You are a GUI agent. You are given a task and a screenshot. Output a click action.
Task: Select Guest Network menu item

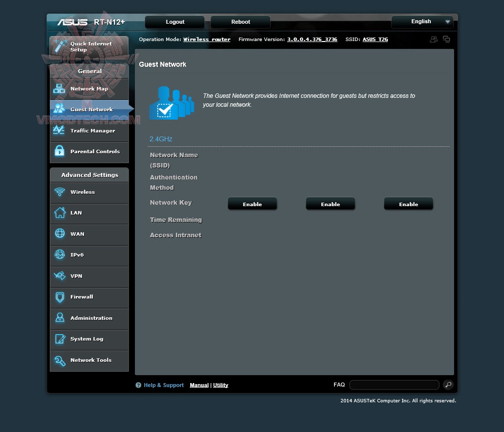click(x=89, y=109)
